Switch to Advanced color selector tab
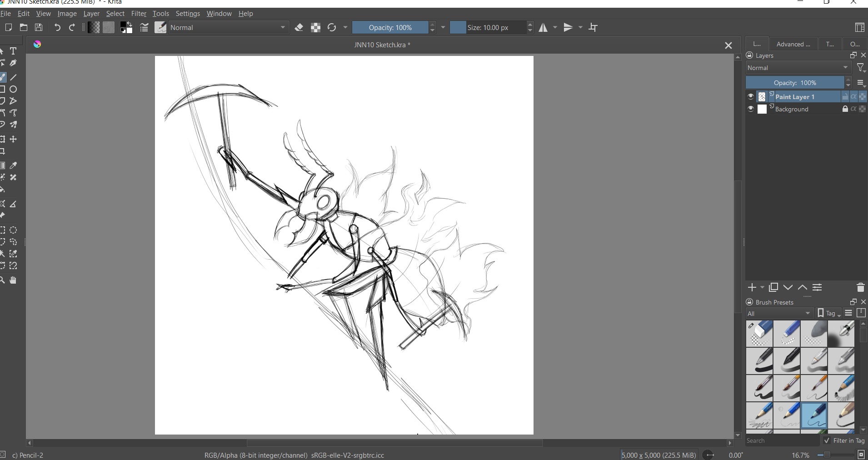 click(793, 44)
